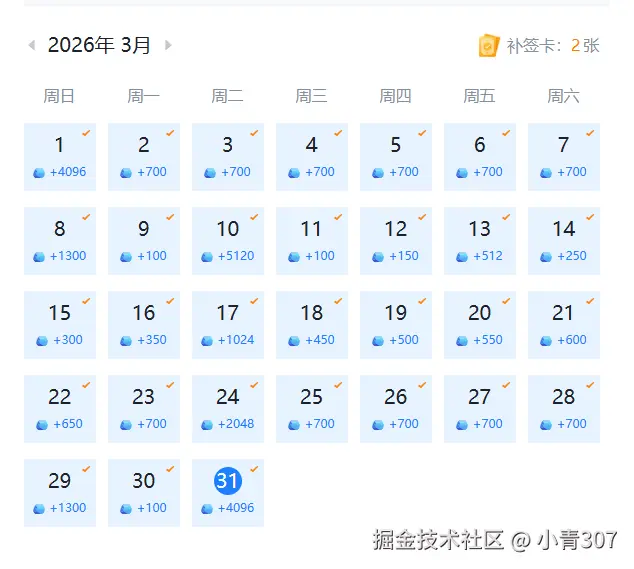This screenshot has width=634, height=569.
Task: Select highlighted day 31
Action: pyautogui.click(x=228, y=493)
